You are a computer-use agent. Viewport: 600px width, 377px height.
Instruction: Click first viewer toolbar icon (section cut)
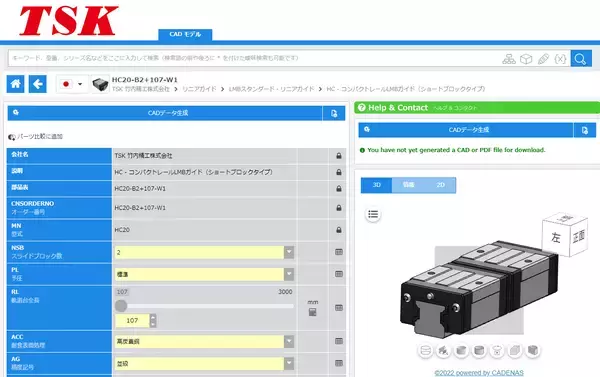click(x=426, y=351)
